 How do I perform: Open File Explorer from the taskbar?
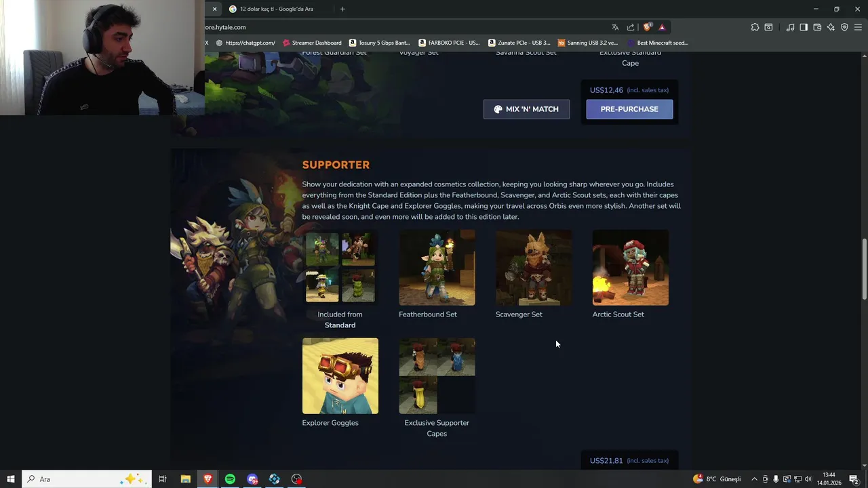[185, 479]
